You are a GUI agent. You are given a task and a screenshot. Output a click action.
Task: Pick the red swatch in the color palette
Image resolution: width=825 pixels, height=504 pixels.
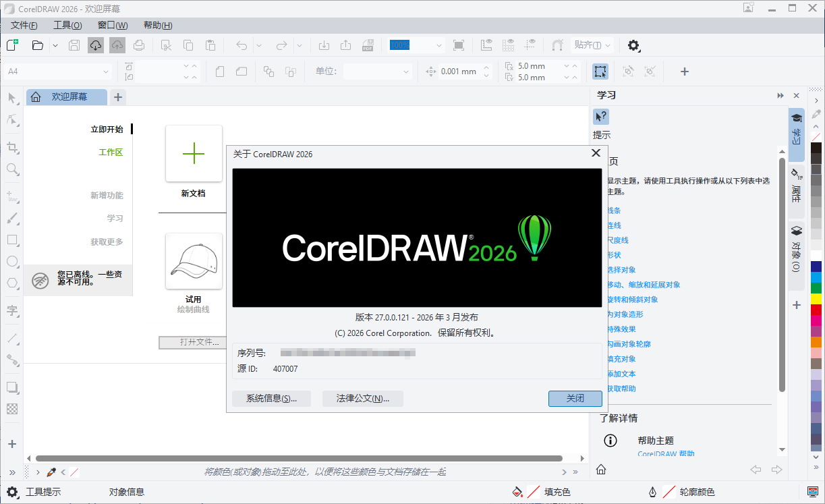(816, 310)
